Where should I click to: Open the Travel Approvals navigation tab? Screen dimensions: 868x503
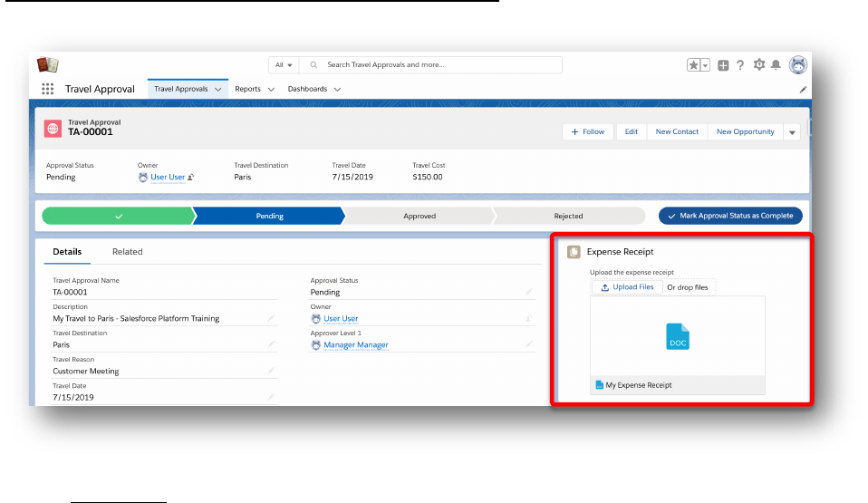click(x=181, y=89)
